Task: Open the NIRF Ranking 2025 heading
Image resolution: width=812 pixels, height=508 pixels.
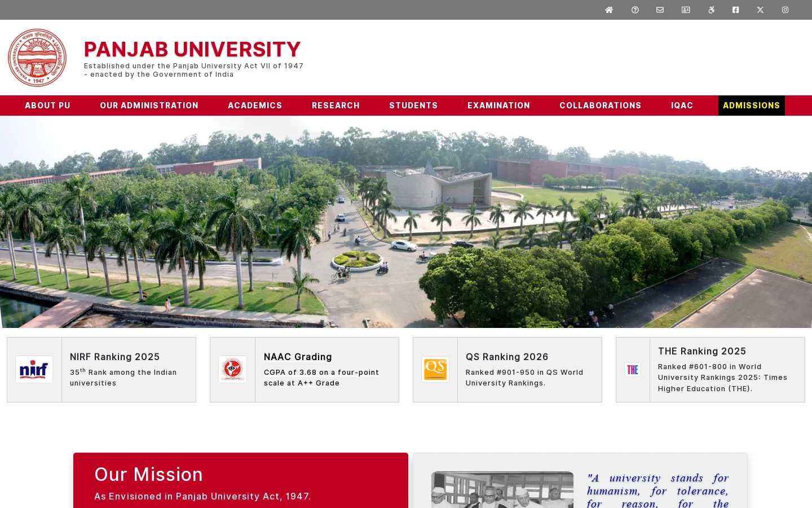Action: coord(115,357)
